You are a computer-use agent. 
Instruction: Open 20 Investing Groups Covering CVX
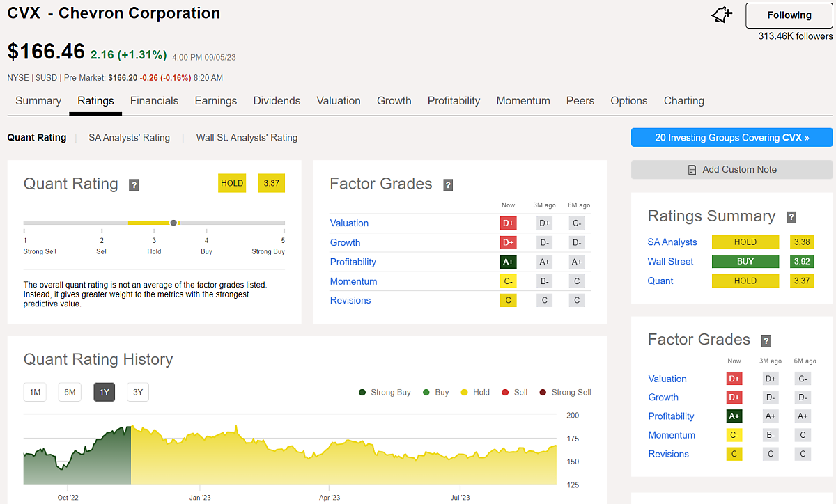tap(732, 138)
